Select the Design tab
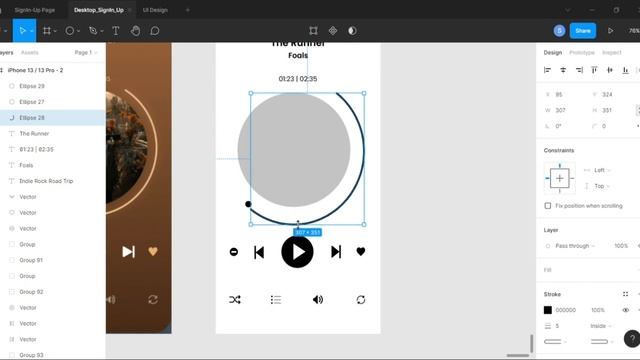The image size is (640, 360). (553, 53)
